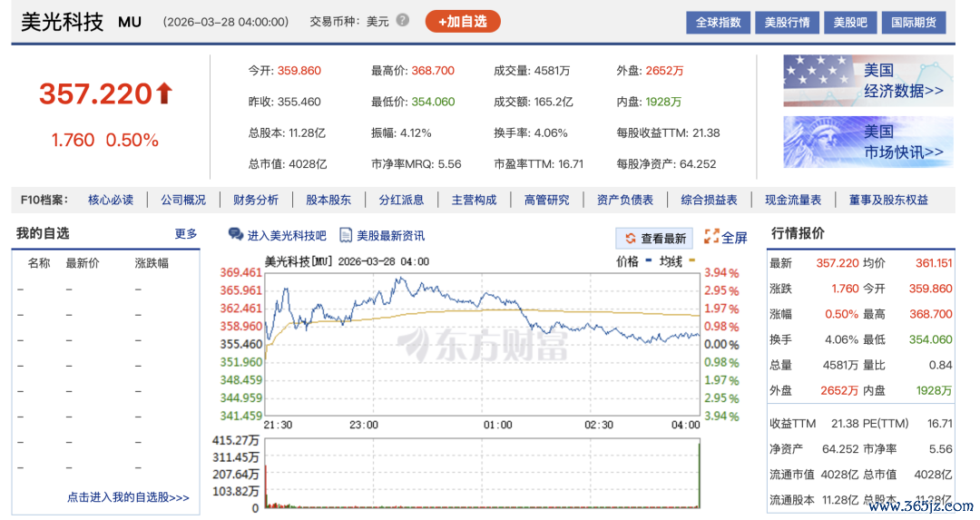Click the yellow 均线 legend marker
The image size is (980, 520).
[691, 260]
